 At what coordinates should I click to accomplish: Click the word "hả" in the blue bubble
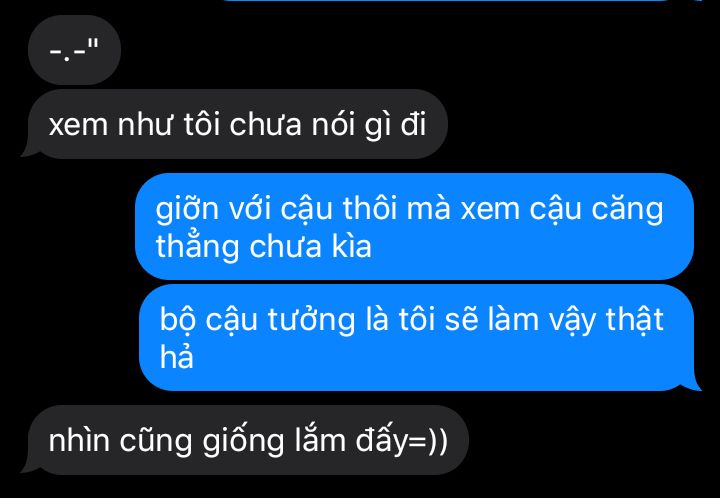[x=177, y=357]
